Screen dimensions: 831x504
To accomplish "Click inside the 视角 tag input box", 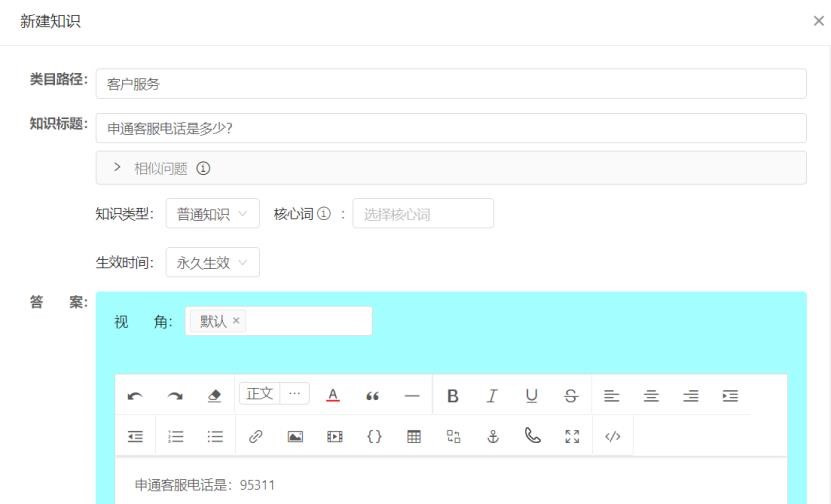I will [x=278, y=321].
